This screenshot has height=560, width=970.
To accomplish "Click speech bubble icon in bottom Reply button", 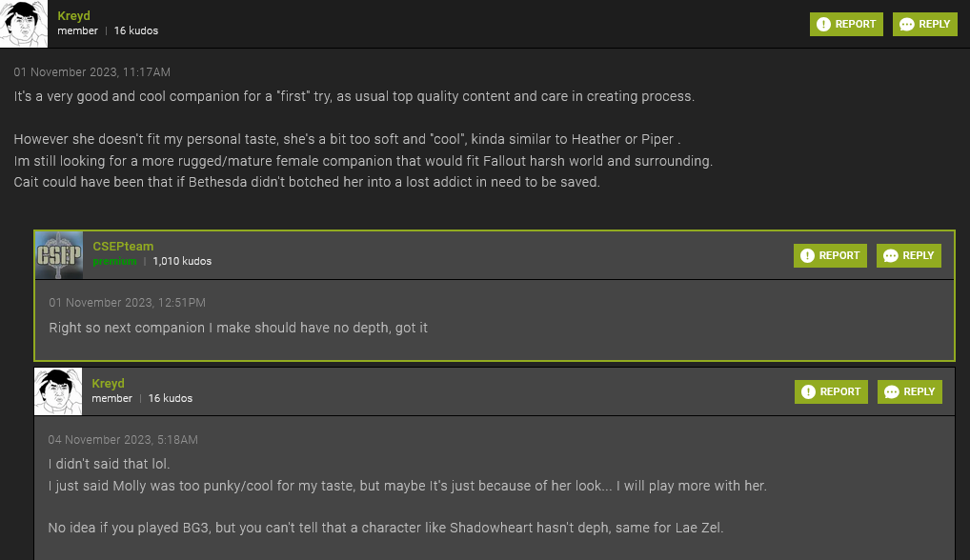I will coord(892,391).
